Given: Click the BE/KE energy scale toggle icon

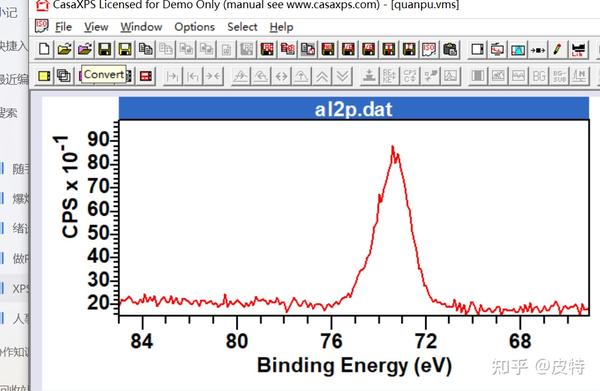Looking at the screenshot, I should point(390,76).
